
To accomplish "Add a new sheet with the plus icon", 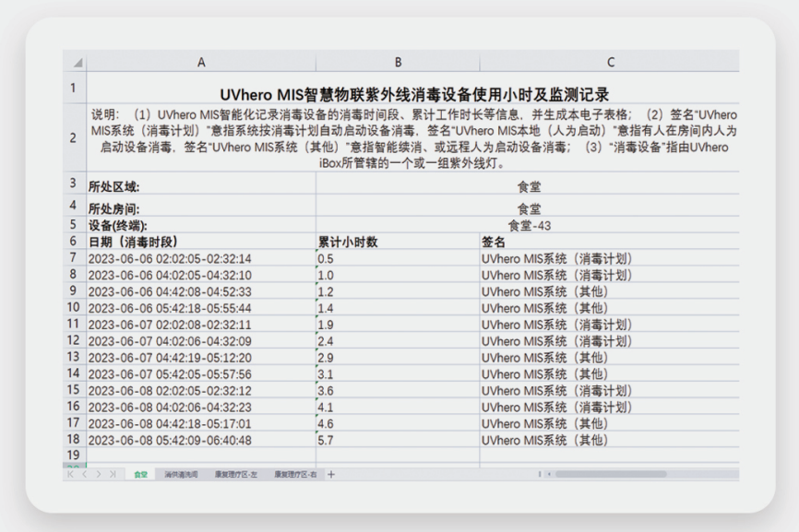I will point(331,475).
